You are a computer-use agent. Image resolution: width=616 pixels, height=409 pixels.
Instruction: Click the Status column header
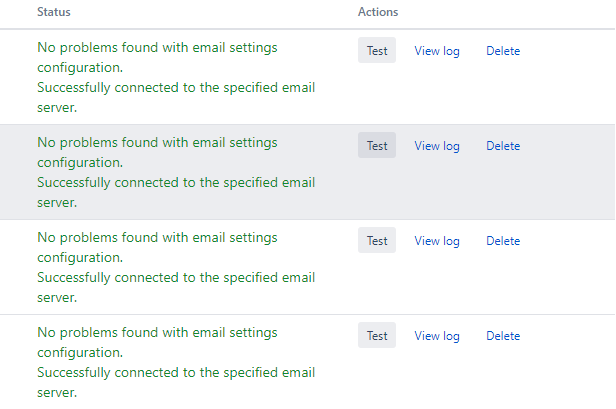pos(54,12)
